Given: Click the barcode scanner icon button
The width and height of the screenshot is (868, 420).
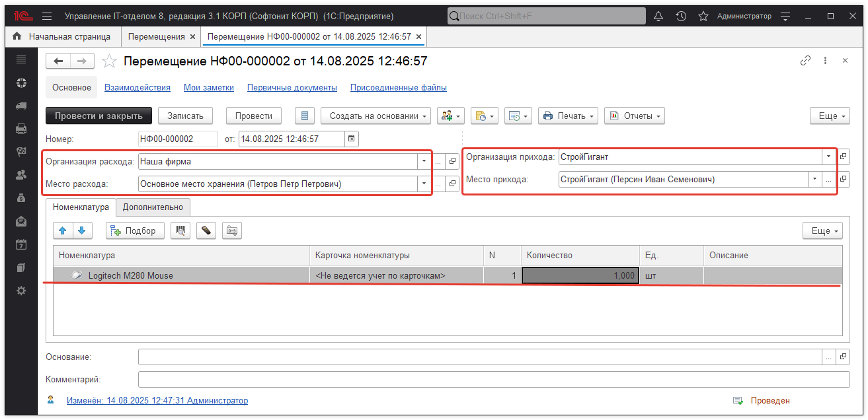Looking at the screenshot, I should (180, 230).
